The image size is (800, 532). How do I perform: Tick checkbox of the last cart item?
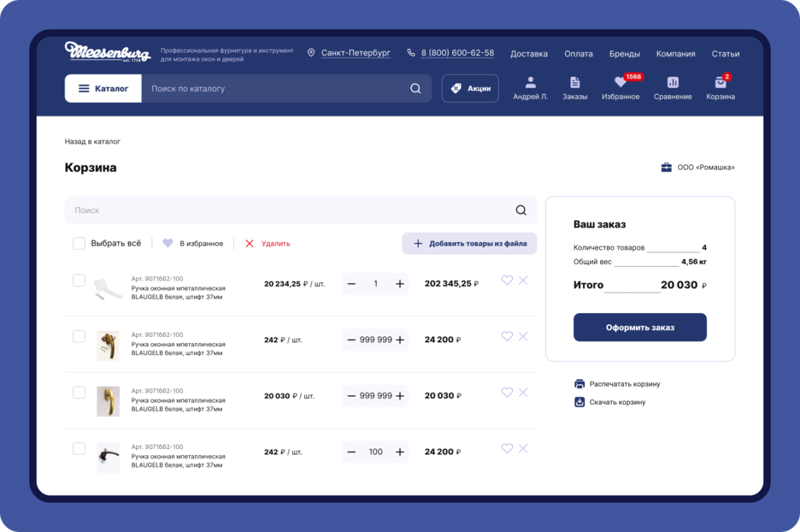(x=79, y=448)
